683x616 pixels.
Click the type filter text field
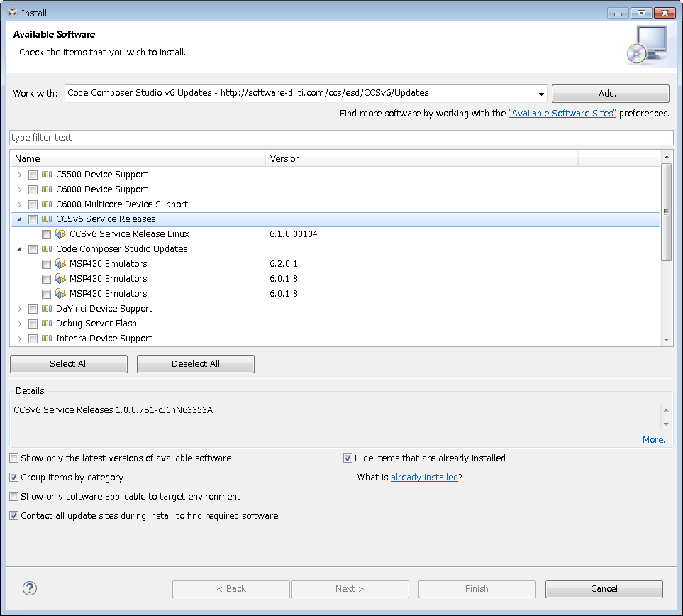[342, 138]
